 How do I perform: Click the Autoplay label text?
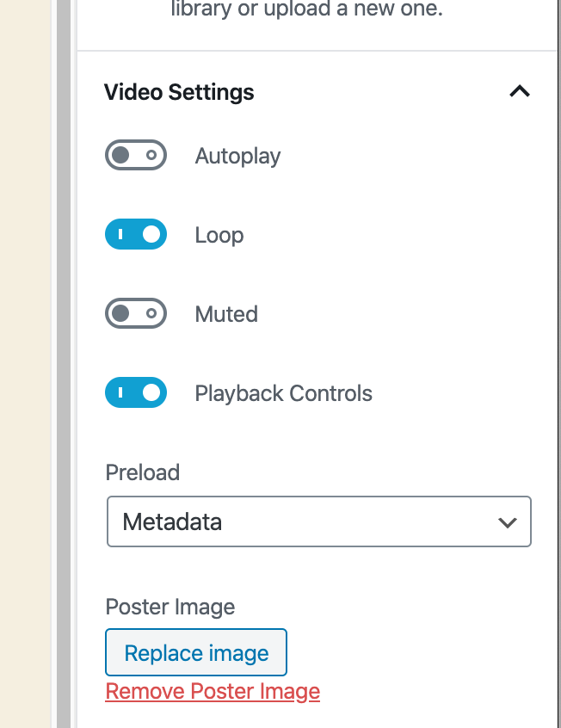(237, 157)
